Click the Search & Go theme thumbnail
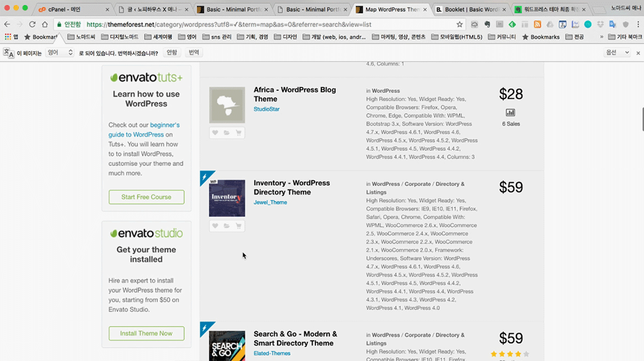Screen dimensions: 644x361 click(227, 346)
